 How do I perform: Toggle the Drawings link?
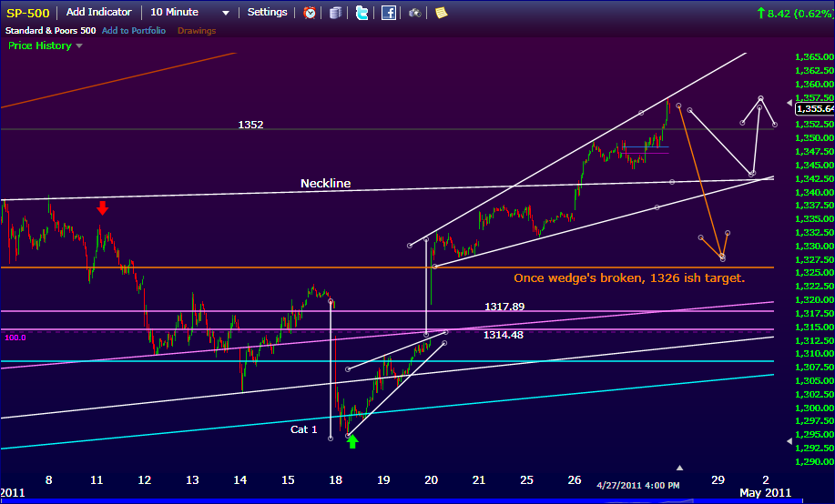click(x=197, y=31)
